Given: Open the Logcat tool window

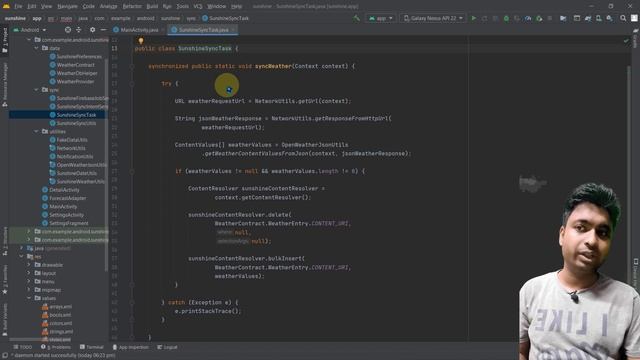Looking at the screenshot, I should click(x=167, y=347).
